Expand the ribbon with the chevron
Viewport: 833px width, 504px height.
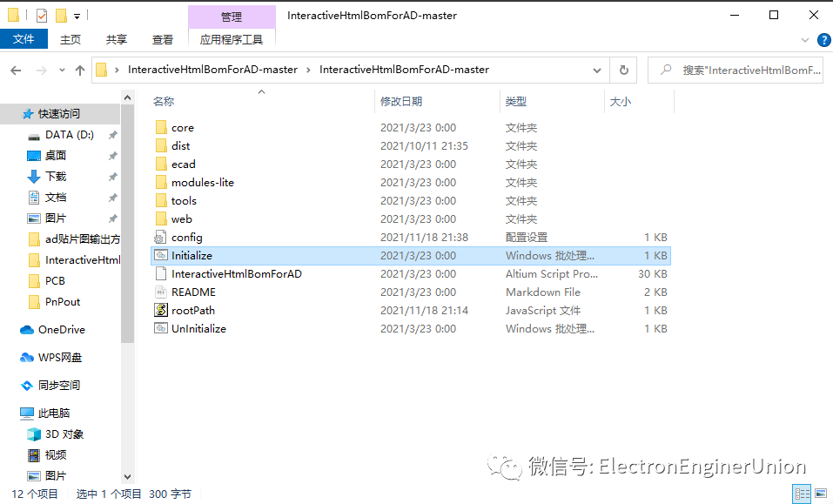click(804, 40)
